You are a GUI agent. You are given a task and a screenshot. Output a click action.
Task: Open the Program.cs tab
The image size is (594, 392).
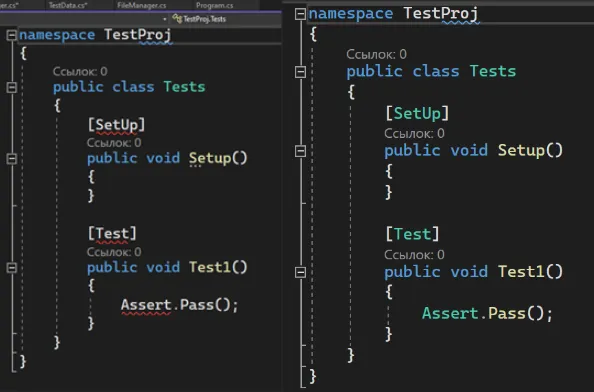[214, 5]
